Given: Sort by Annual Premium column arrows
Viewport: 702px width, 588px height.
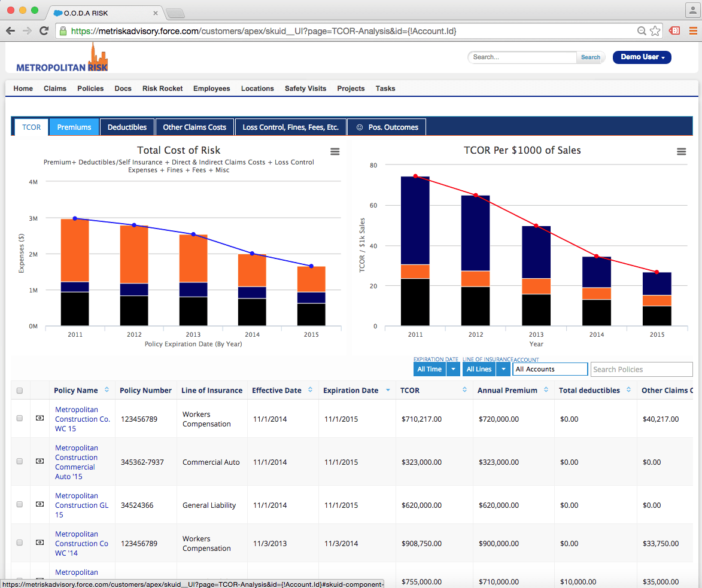Looking at the screenshot, I should [546, 390].
